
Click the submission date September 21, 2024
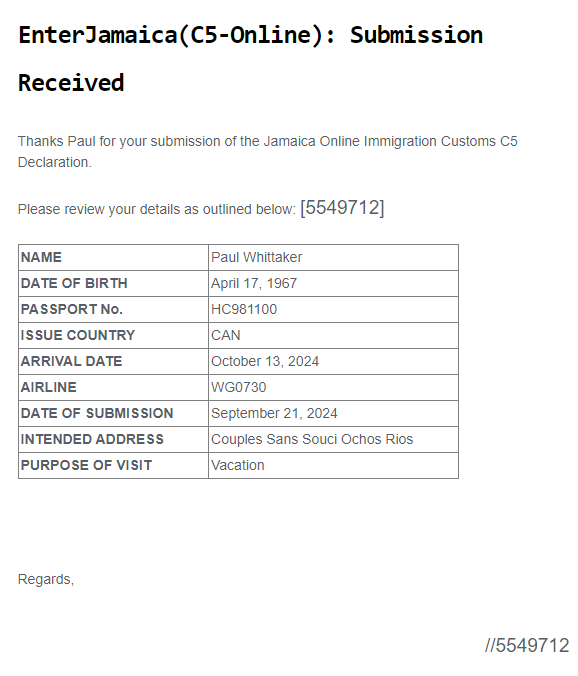pos(274,413)
